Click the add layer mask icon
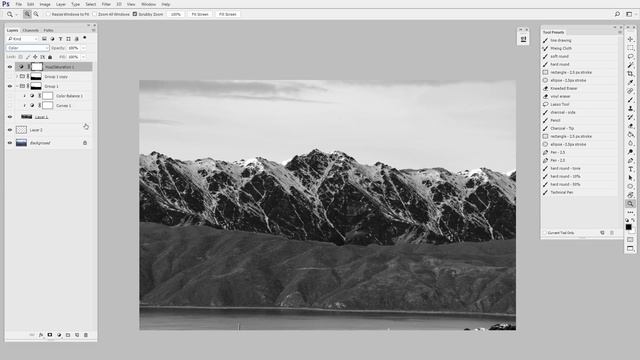Screen dimensions: 640x360 pyautogui.click(x=50, y=335)
